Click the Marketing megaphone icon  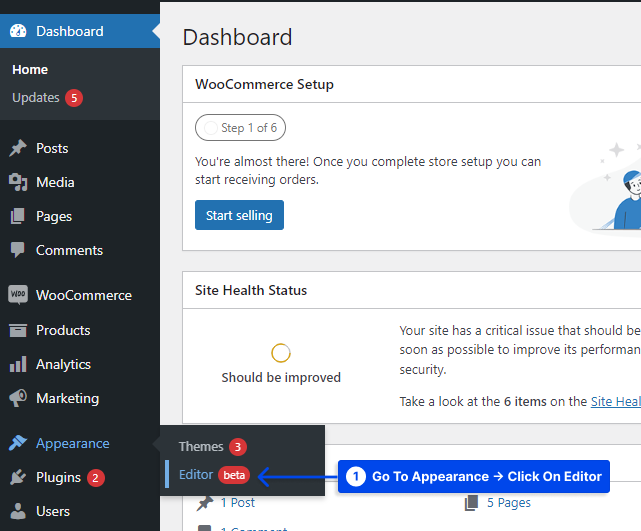point(18,398)
